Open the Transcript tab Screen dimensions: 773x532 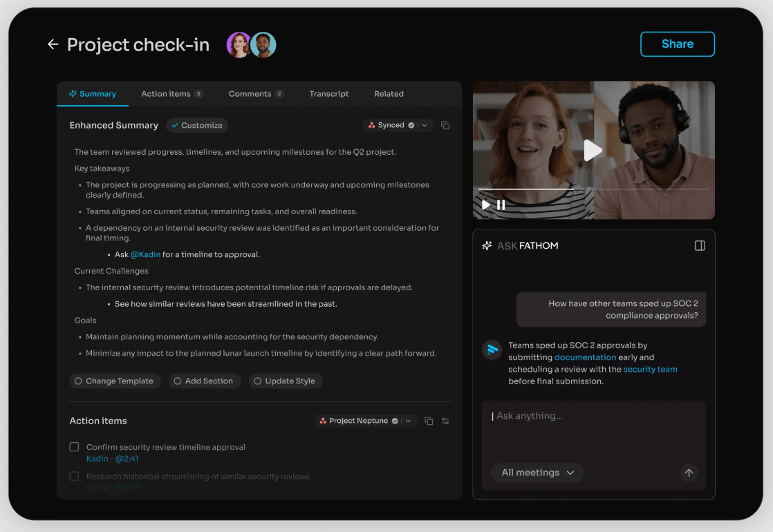pyautogui.click(x=329, y=93)
